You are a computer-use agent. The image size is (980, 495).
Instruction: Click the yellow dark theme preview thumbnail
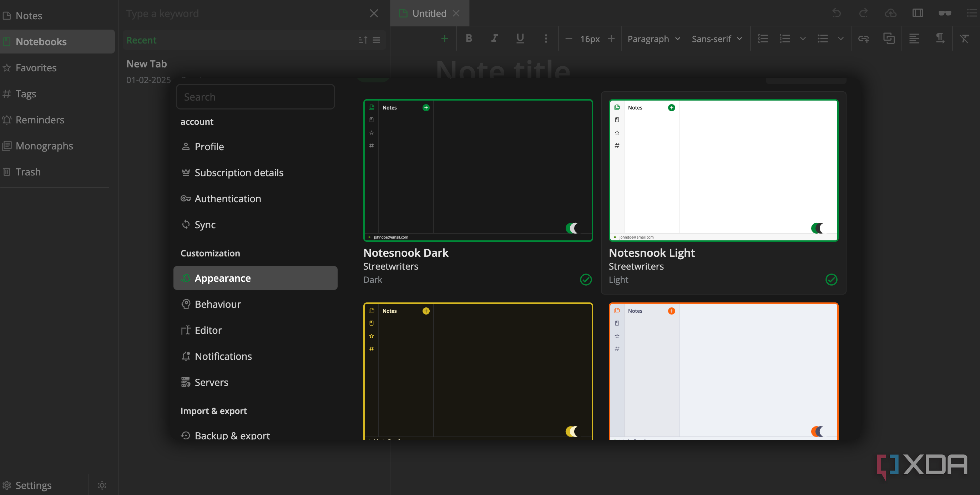point(478,372)
